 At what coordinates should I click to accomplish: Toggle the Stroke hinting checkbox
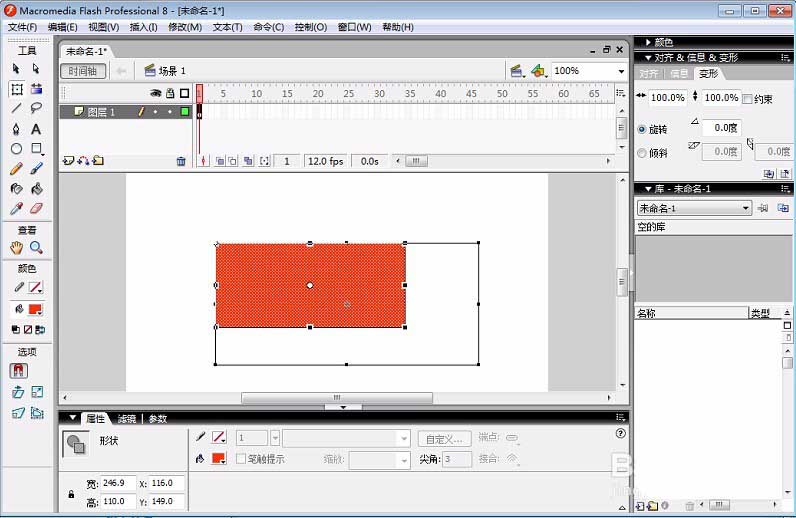(241, 459)
